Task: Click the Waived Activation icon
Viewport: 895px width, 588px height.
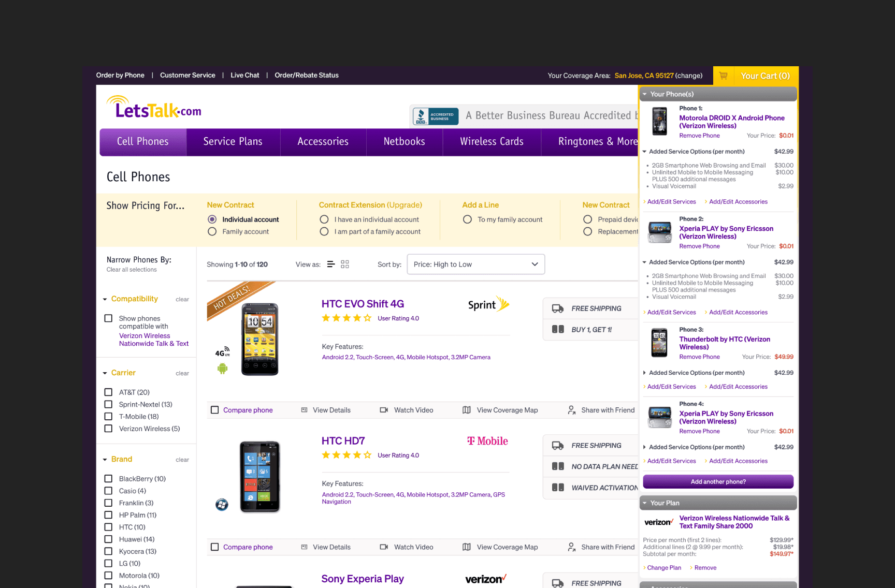Action: [558, 488]
